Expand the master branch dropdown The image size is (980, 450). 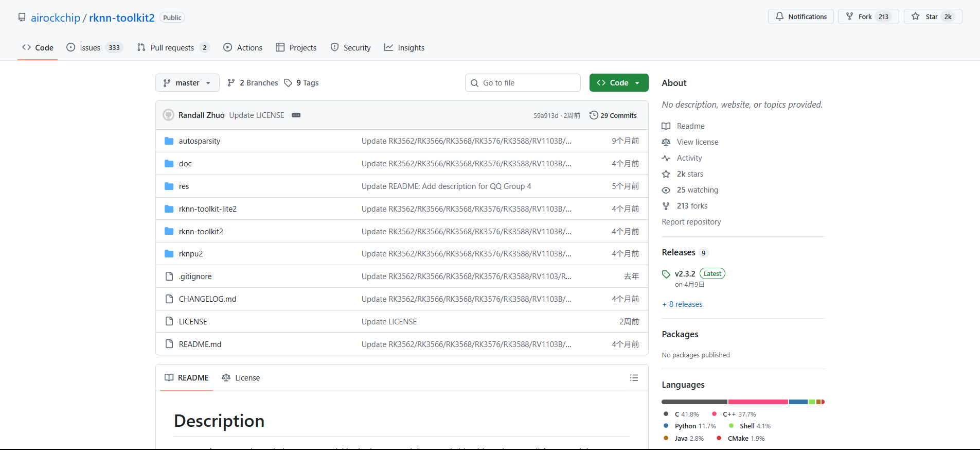tap(187, 83)
